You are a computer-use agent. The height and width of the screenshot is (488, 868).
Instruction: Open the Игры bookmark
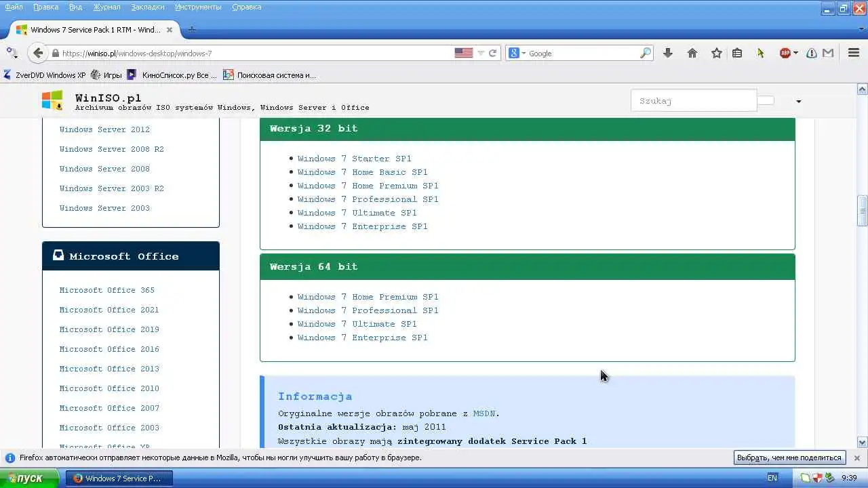pos(106,75)
